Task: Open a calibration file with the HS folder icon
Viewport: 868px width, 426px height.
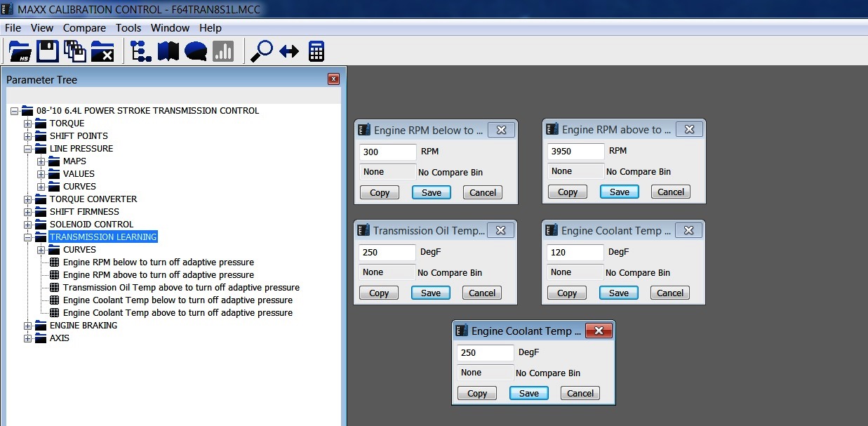Action: (x=20, y=51)
